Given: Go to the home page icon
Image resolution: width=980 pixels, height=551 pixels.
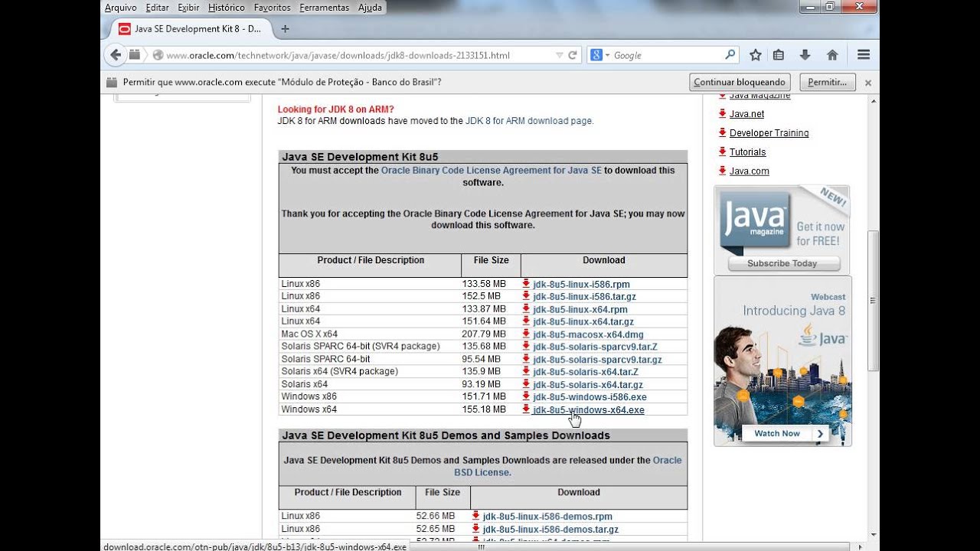Looking at the screenshot, I should click(832, 55).
